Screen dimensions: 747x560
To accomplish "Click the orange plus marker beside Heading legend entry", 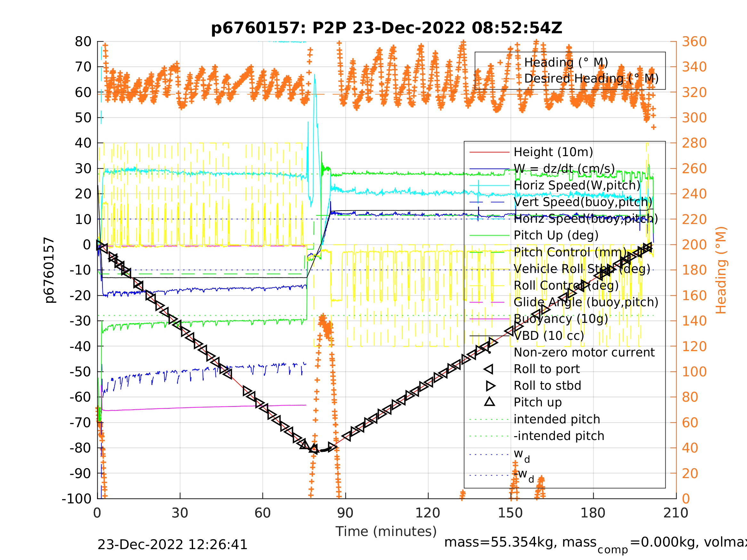I will pos(500,62).
